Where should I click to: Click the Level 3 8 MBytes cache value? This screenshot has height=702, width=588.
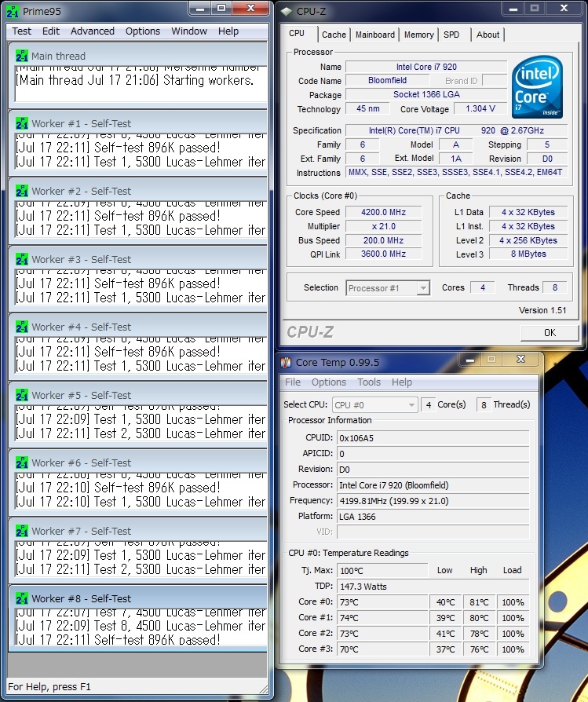pos(528,254)
